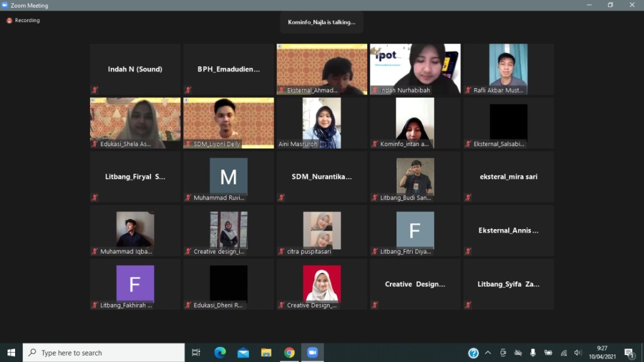Open the Mail app in taskbar
644x362 pixels.
[x=243, y=353]
